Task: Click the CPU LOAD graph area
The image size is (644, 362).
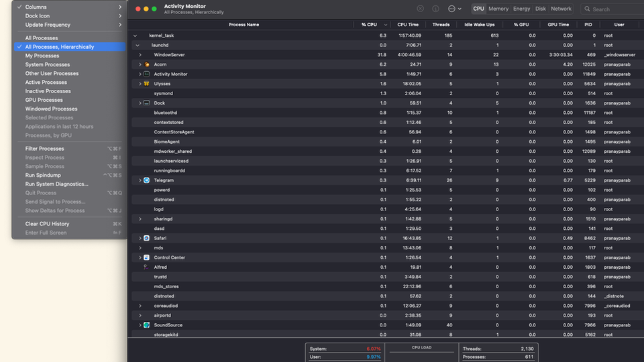Action: coord(421,354)
